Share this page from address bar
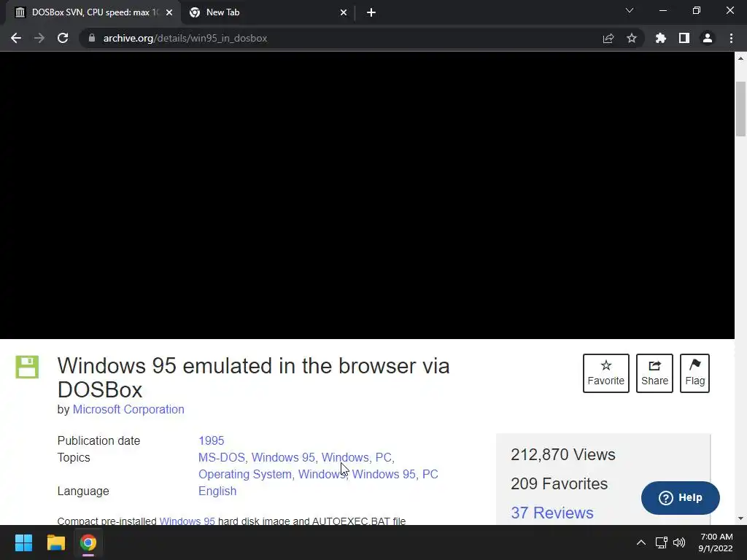The width and height of the screenshot is (747, 560). coord(608,38)
